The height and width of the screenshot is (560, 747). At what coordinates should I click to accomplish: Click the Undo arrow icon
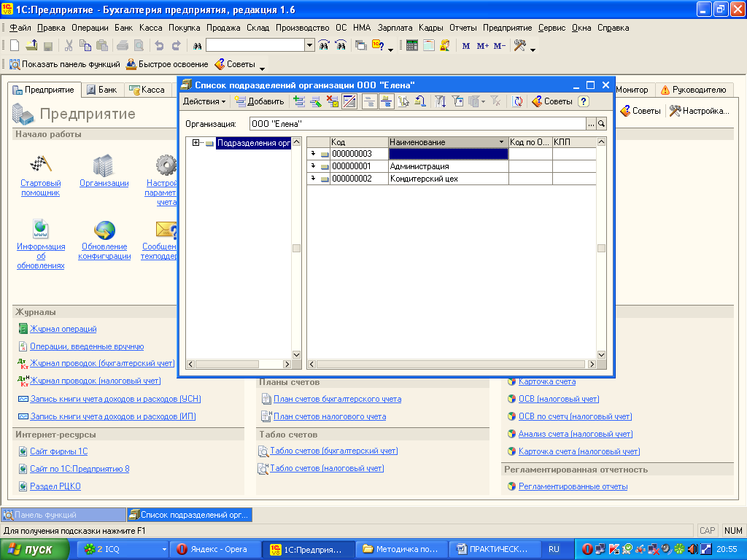click(159, 46)
